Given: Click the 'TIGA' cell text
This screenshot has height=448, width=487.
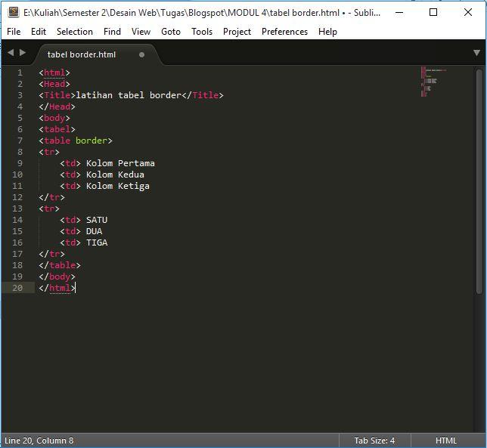Looking at the screenshot, I should (97, 243).
